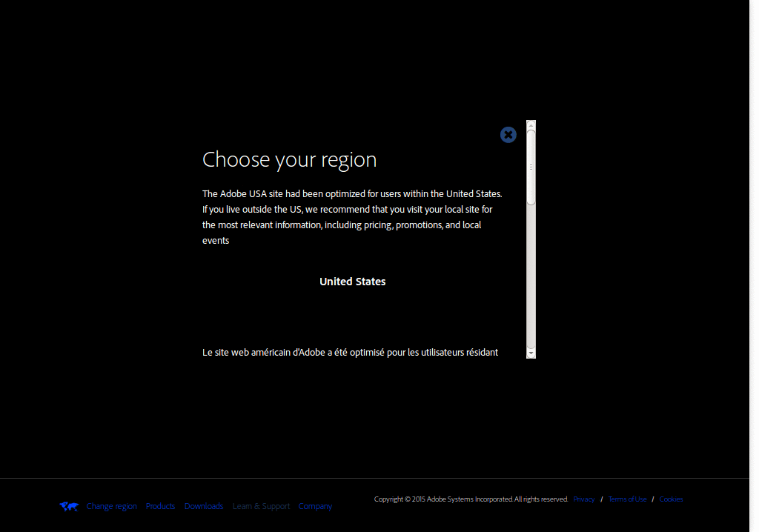This screenshot has height=532, width=759.
Task: Open Downloads footer link
Action: [x=204, y=506]
